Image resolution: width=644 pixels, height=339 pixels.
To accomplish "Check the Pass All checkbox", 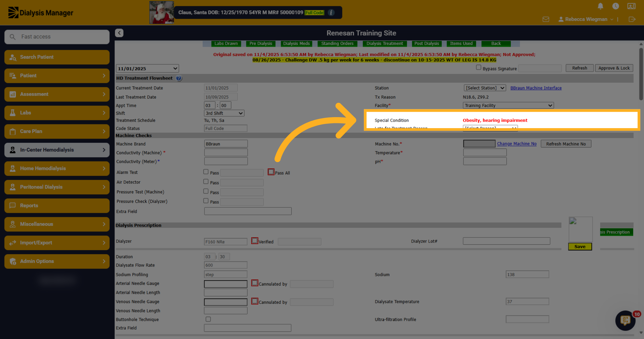I will (271, 172).
